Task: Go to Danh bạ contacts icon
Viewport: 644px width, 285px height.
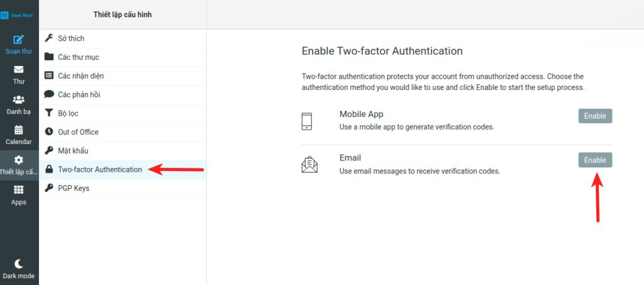Action: pyautogui.click(x=19, y=100)
